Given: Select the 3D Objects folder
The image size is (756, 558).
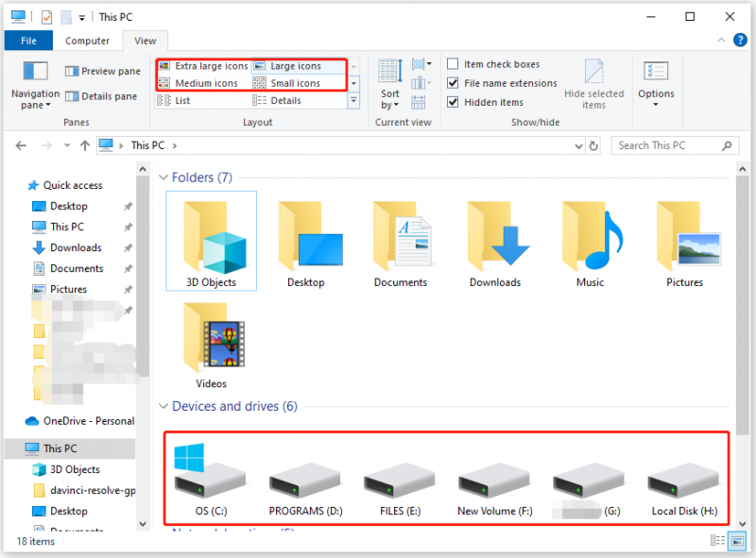Looking at the screenshot, I should click(211, 241).
